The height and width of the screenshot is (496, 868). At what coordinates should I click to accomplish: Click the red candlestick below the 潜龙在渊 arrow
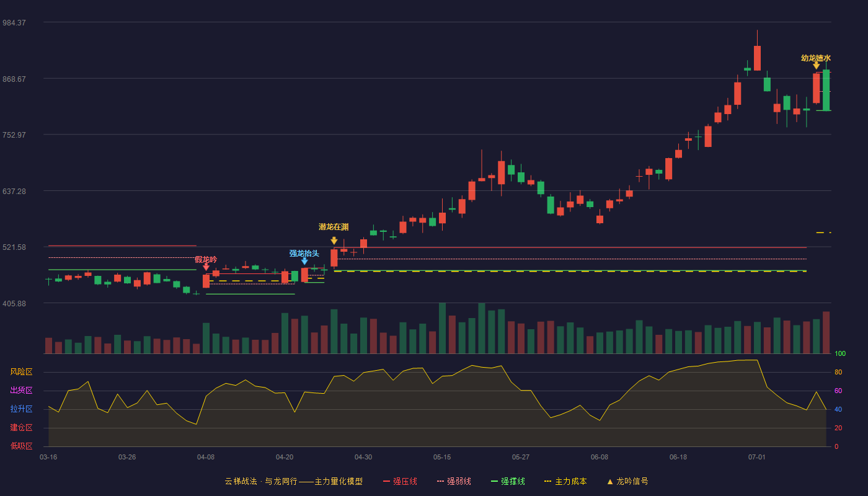pyautogui.click(x=334, y=258)
